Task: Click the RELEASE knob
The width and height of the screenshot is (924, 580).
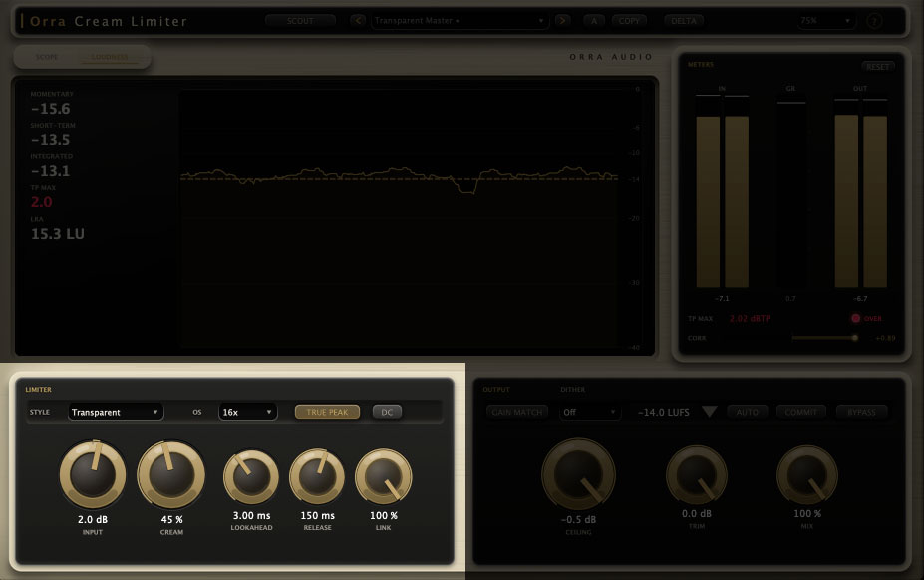Action: [x=317, y=477]
